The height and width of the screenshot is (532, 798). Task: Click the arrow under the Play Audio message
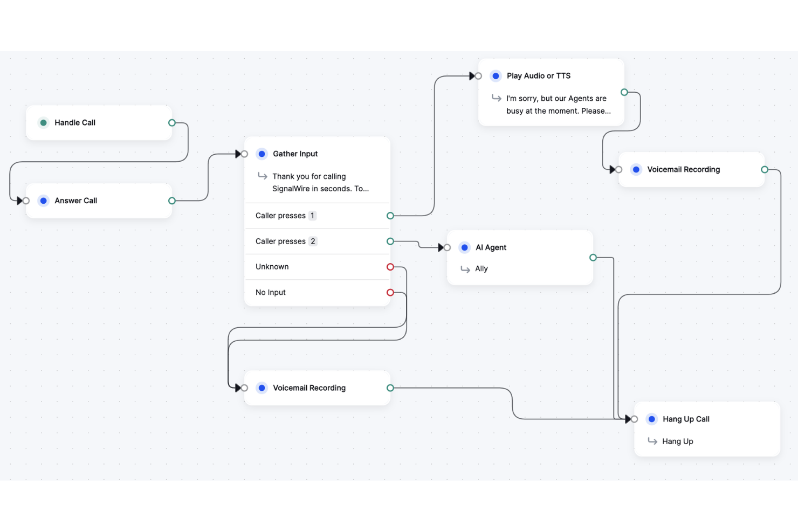tap(496, 98)
